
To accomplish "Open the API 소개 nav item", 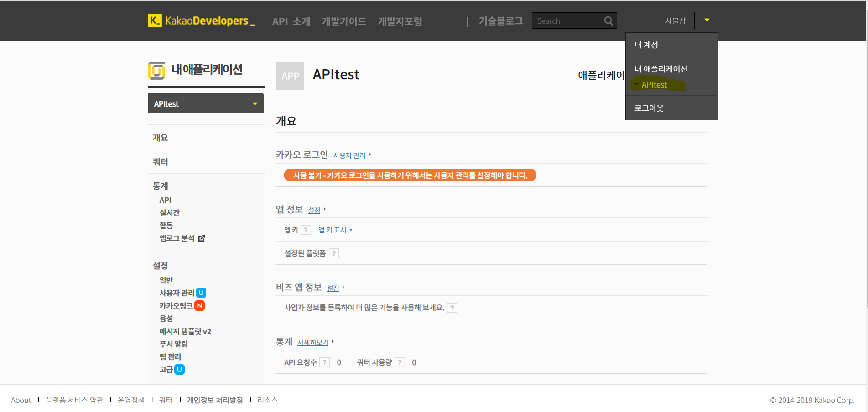I will pos(291,21).
